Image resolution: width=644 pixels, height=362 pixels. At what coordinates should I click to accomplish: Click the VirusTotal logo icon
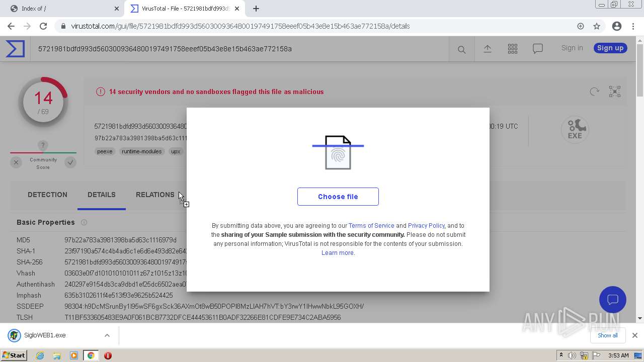click(15, 49)
